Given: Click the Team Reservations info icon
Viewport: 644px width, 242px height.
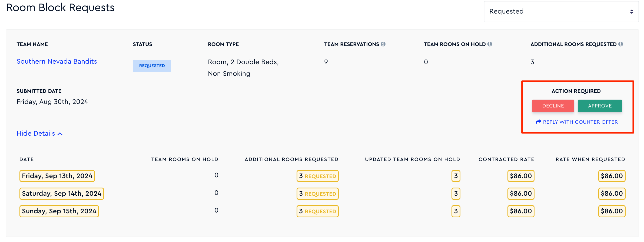Looking at the screenshot, I should 383,44.
